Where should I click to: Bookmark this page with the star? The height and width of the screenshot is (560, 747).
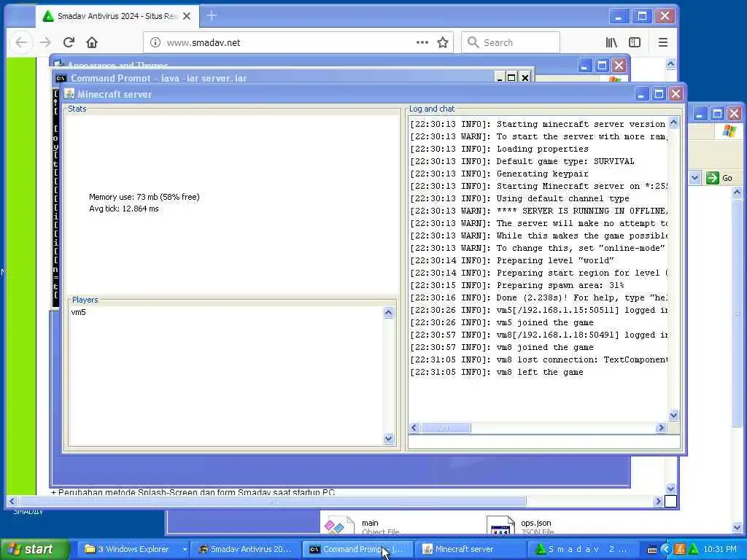443,42
